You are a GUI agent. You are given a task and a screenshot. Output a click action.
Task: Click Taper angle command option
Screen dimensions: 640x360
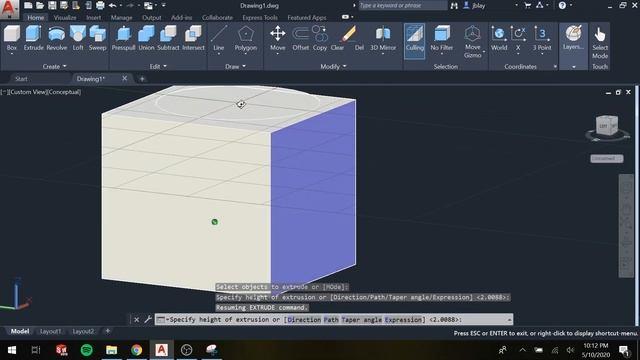tap(362, 320)
